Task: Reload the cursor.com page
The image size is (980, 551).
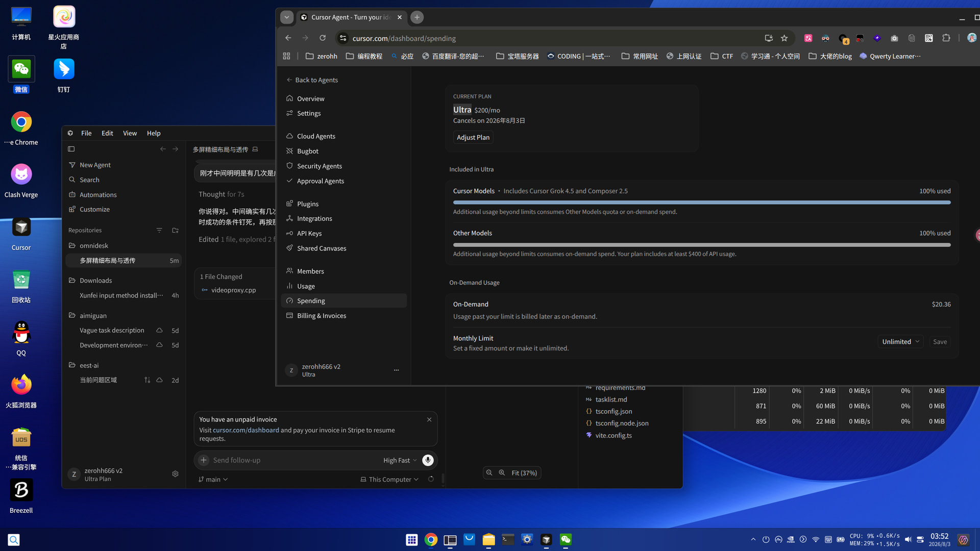Action: 323,38
